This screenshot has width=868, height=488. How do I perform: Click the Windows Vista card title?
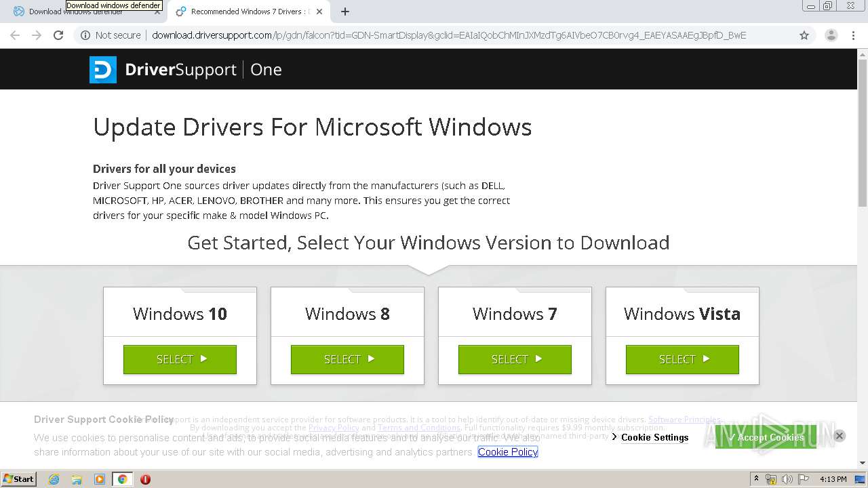(x=682, y=314)
